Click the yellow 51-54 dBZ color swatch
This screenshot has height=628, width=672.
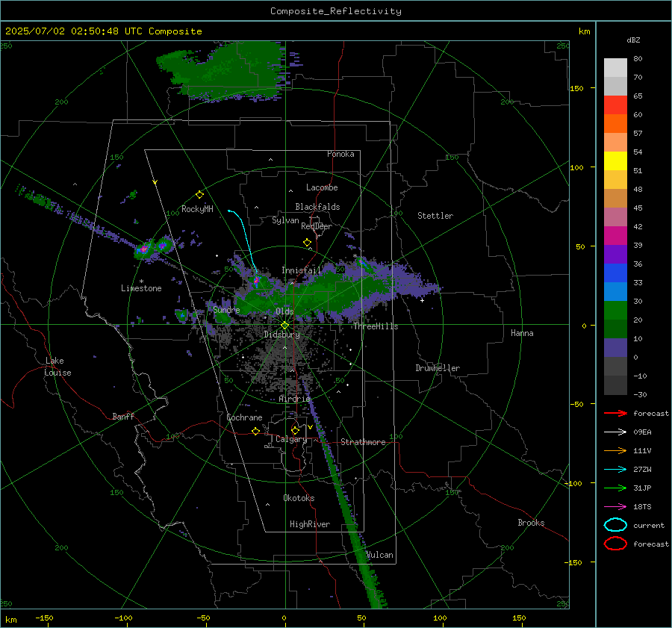tap(615, 161)
